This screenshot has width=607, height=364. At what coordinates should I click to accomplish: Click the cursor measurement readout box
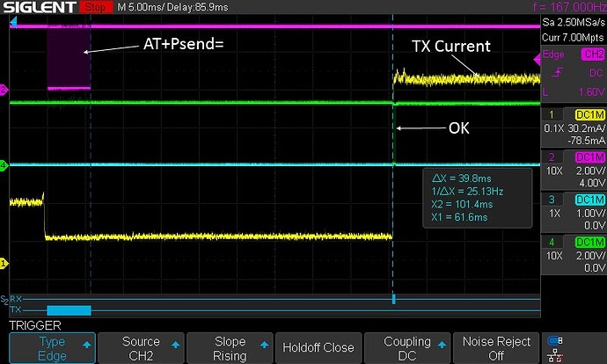[x=476, y=195]
